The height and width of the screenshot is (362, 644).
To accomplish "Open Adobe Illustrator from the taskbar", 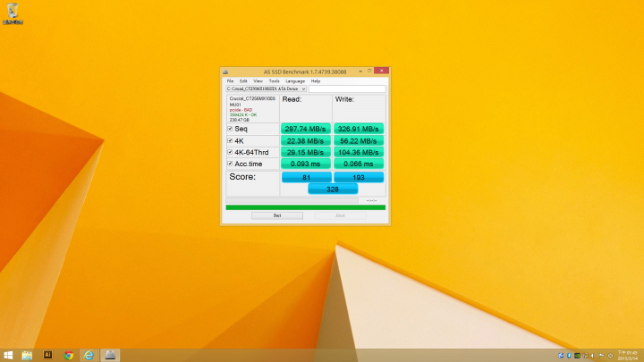I will point(47,355).
